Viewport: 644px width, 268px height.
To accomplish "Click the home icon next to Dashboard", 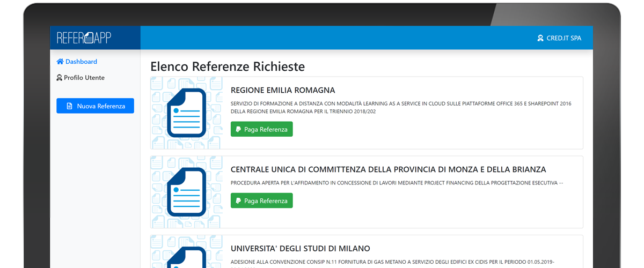I will [x=60, y=62].
